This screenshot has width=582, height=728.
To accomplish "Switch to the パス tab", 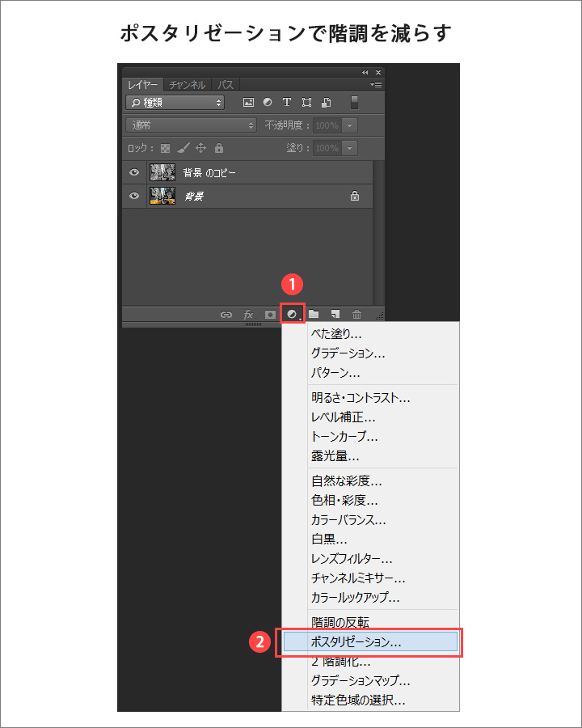I will point(226,85).
